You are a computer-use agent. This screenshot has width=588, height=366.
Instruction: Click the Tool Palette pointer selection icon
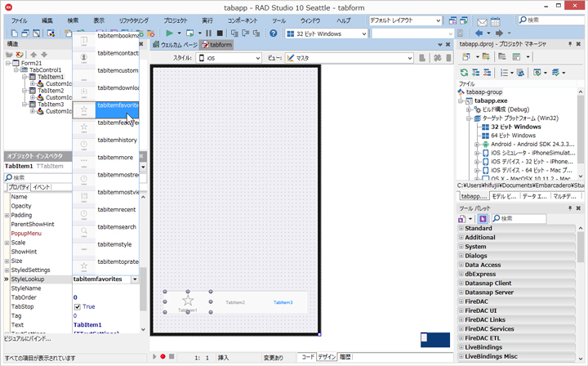(x=483, y=219)
